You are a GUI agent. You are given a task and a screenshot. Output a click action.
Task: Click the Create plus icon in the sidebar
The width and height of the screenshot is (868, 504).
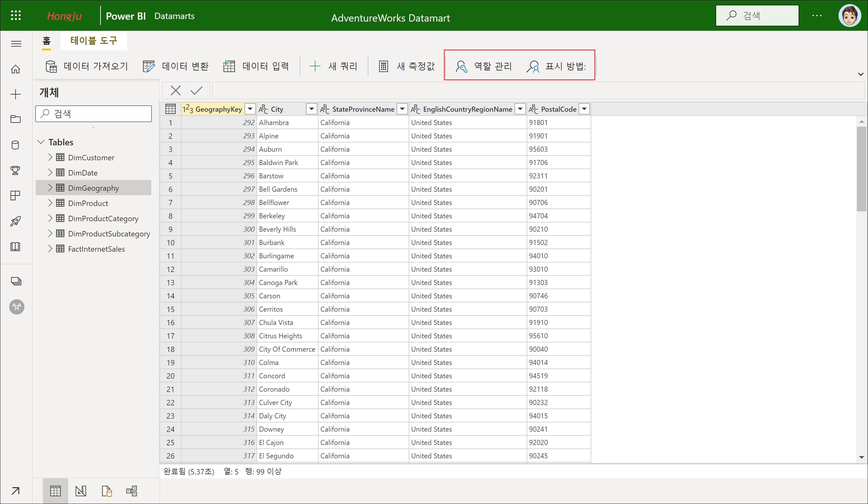tap(16, 94)
